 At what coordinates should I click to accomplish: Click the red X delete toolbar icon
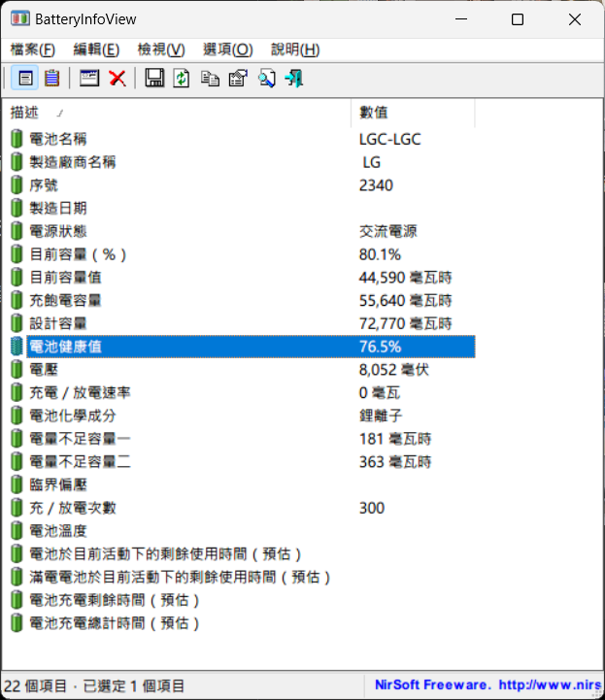point(118,78)
